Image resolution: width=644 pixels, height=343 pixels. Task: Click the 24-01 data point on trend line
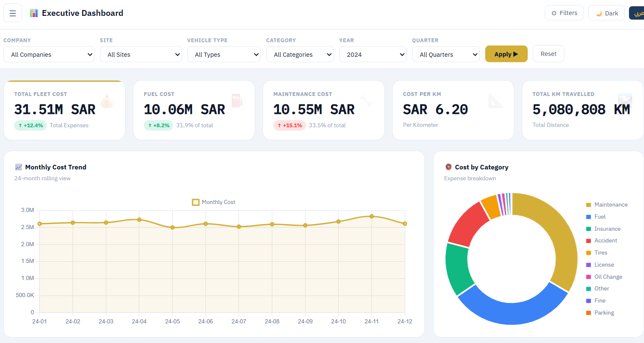point(40,224)
